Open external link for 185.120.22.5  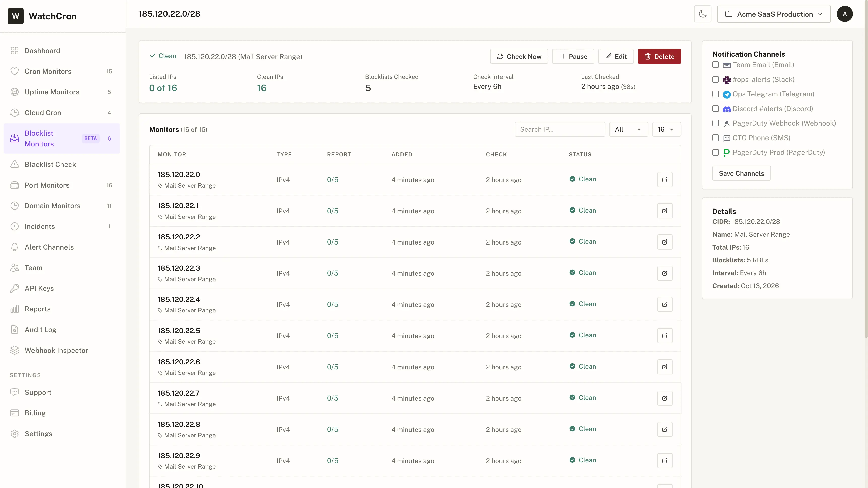tap(665, 336)
